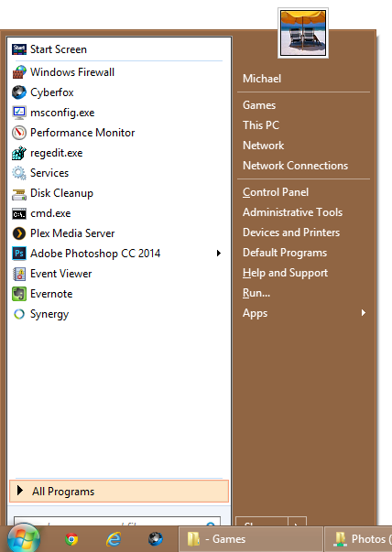Image resolution: width=392 pixels, height=552 pixels.
Task: Select the regedit.exe label
Action: point(57,153)
